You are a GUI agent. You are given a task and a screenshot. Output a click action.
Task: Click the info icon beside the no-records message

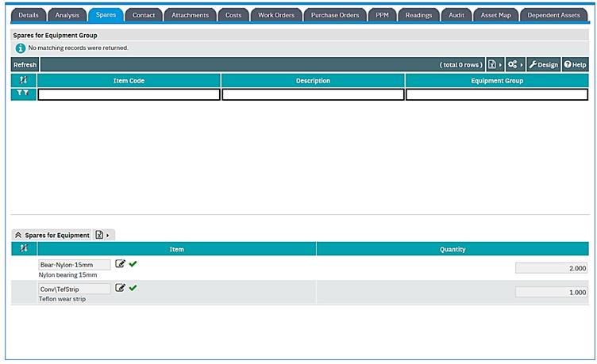pyautogui.click(x=20, y=48)
